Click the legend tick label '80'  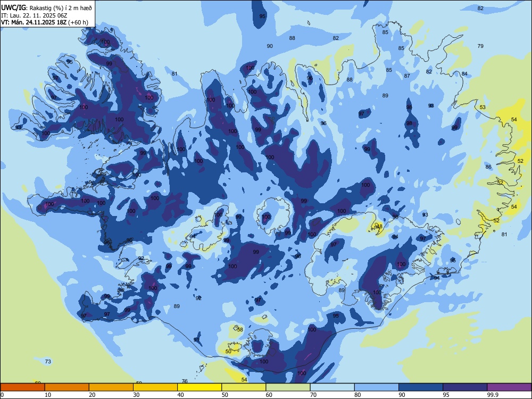[x=358, y=395]
